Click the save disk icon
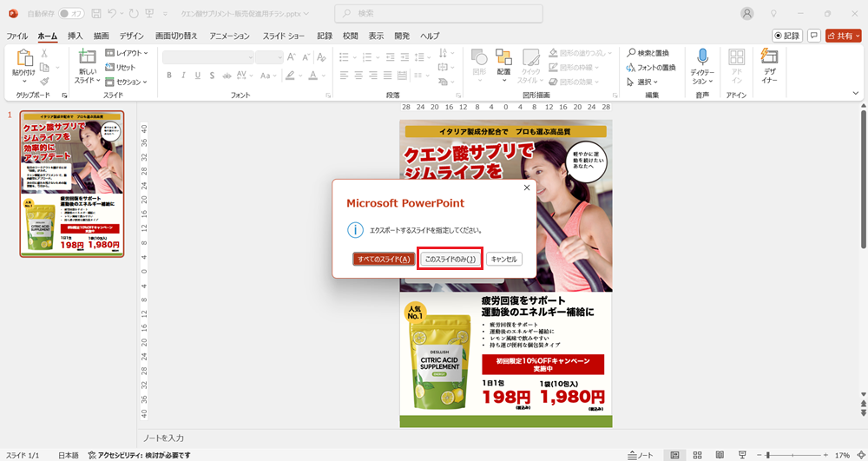The width and height of the screenshot is (868, 461). (x=96, y=13)
